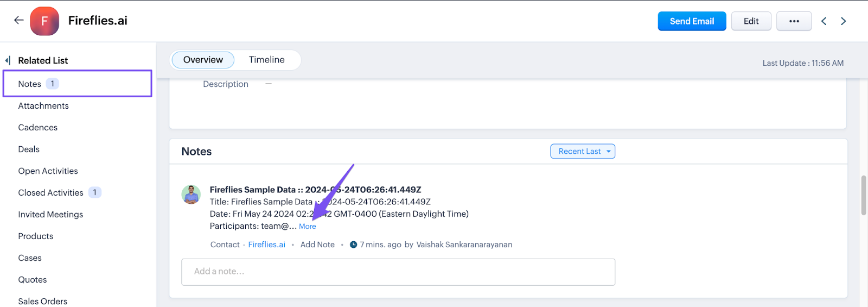Select Attachments in the Related List
The height and width of the screenshot is (307, 868).
pos(43,106)
